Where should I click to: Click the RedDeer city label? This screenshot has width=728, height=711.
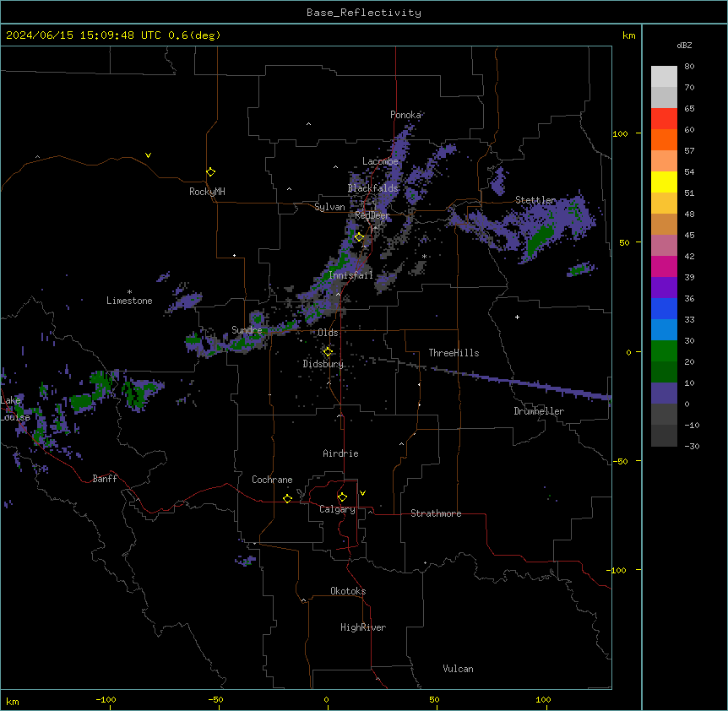tap(372, 215)
